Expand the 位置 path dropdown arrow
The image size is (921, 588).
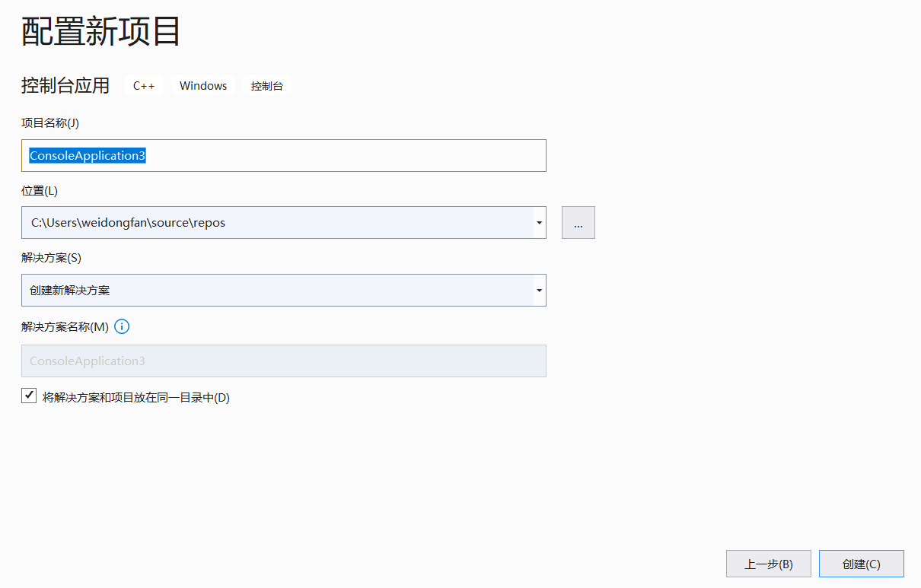pyautogui.click(x=539, y=223)
